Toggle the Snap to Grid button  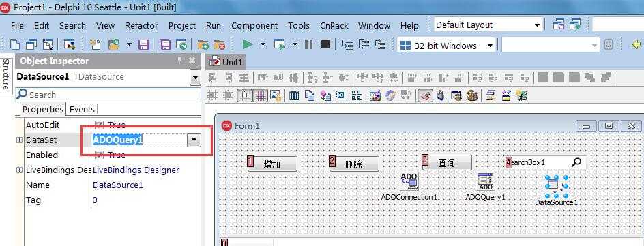pyautogui.click(x=244, y=95)
